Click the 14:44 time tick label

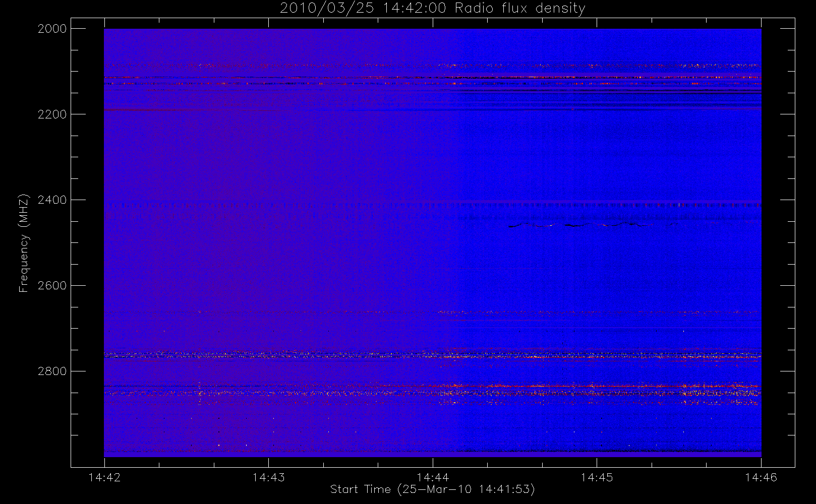tap(433, 477)
